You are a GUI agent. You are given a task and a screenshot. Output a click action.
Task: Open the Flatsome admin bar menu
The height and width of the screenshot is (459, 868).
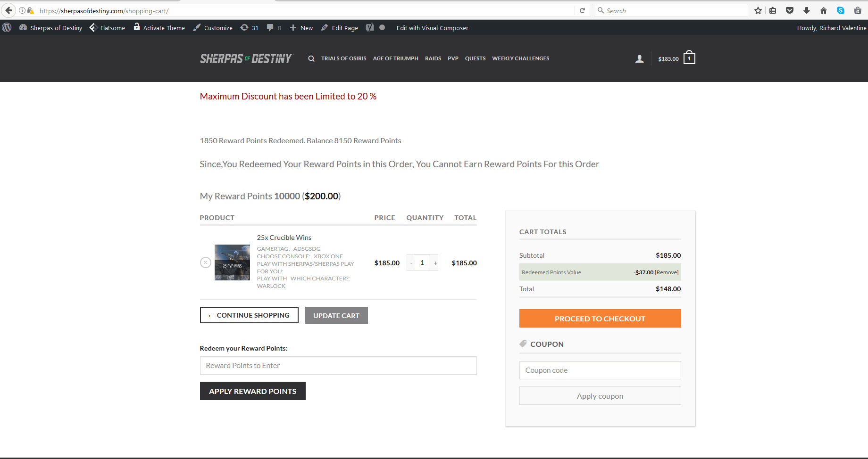tap(107, 28)
